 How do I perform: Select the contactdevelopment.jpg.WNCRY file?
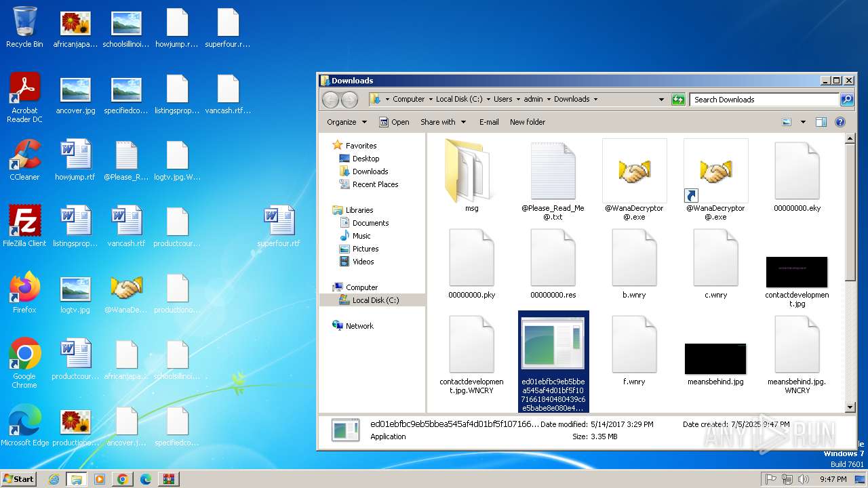[x=472, y=354]
